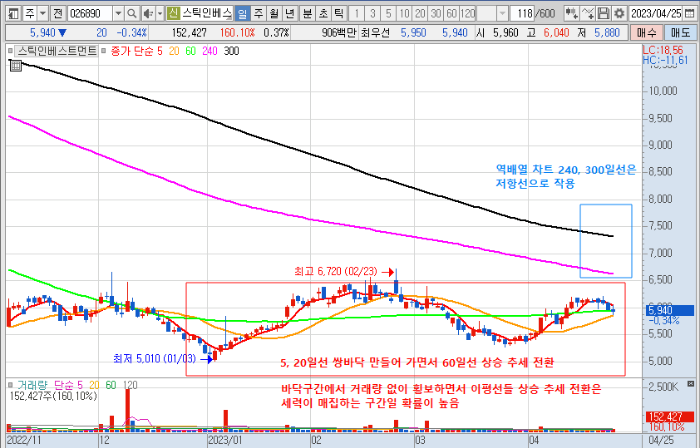Image resolution: width=700 pixels, height=448 pixels.
Task: Click the stock name field 스틱인베스
Action: tap(207, 14)
